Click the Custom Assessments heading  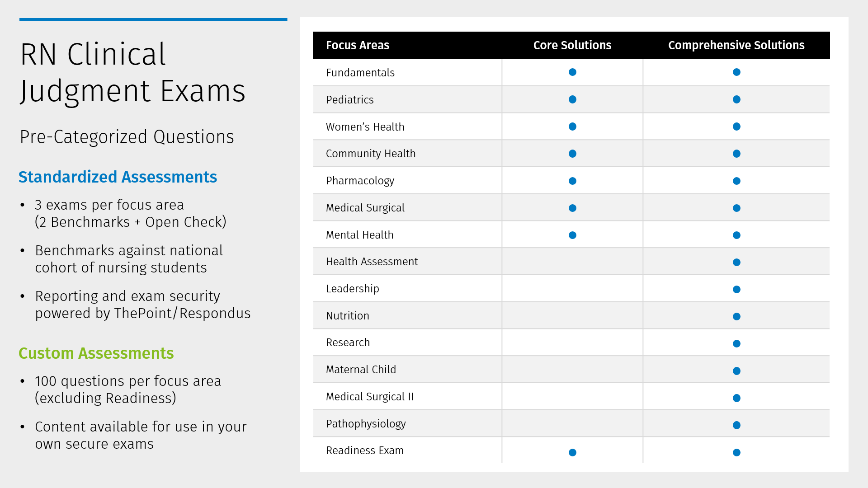point(96,353)
